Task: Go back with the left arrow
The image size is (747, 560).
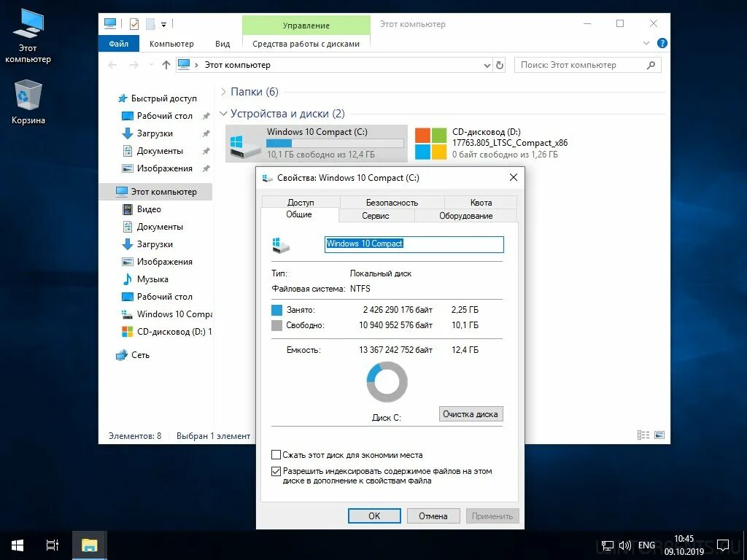Action: pos(112,65)
